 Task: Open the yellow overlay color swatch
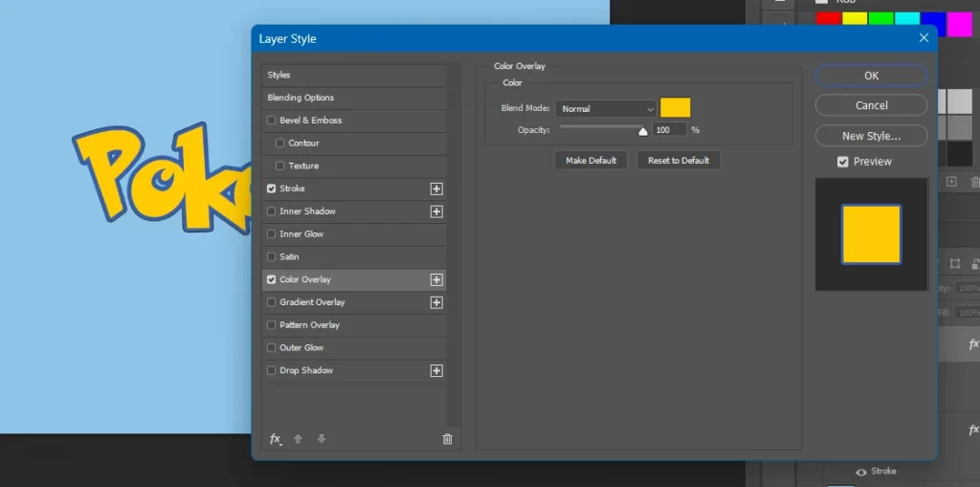[x=676, y=108]
